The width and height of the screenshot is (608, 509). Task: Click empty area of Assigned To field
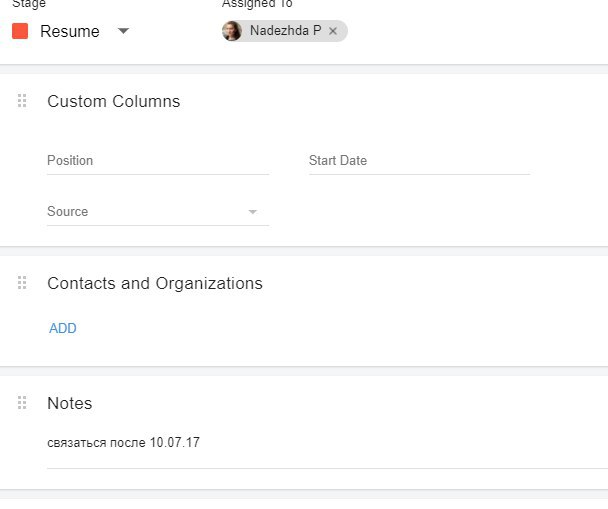pyautogui.click(x=450, y=31)
